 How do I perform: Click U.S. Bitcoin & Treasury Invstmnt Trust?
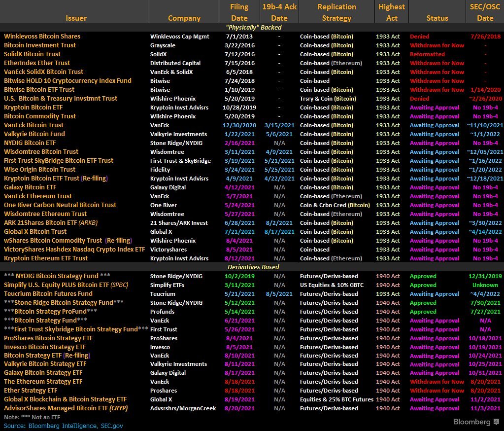(x=61, y=99)
